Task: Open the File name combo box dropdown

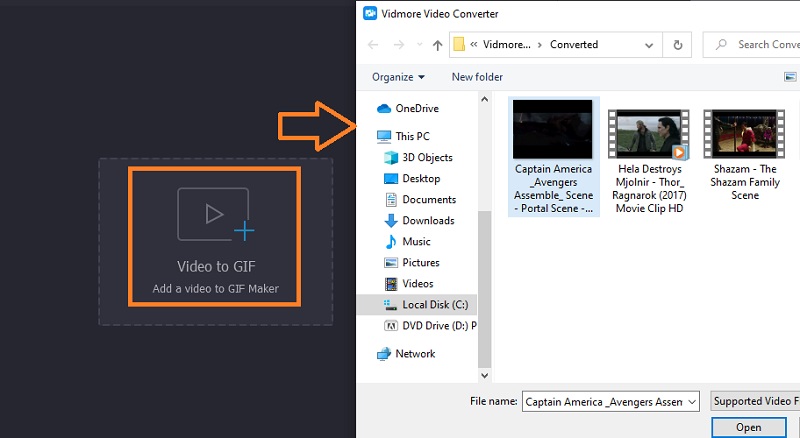Action: click(691, 402)
